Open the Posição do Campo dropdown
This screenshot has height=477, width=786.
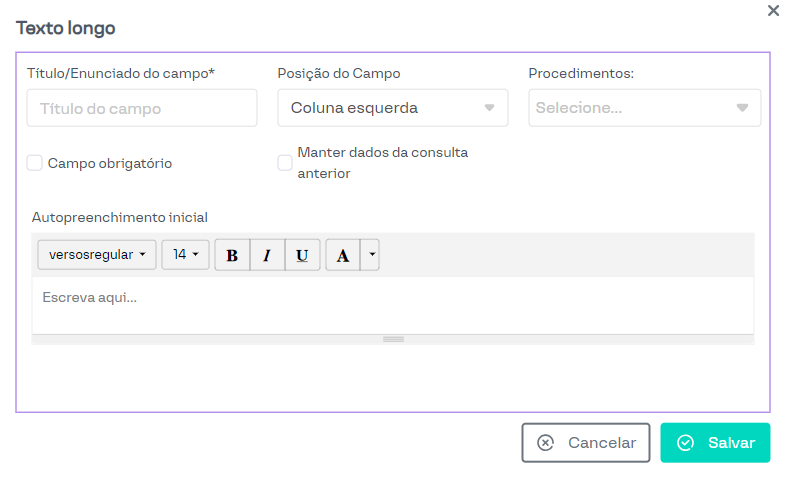pyautogui.click(x=392, y=108)
